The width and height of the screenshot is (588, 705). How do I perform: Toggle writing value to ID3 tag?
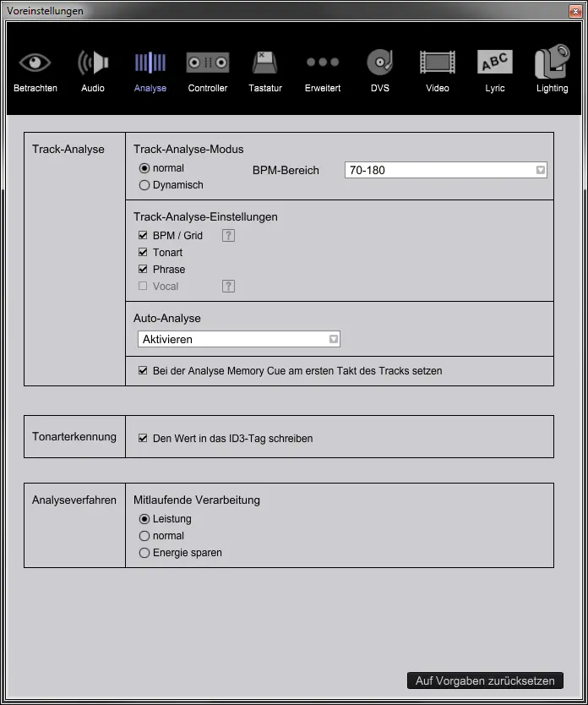143,439
